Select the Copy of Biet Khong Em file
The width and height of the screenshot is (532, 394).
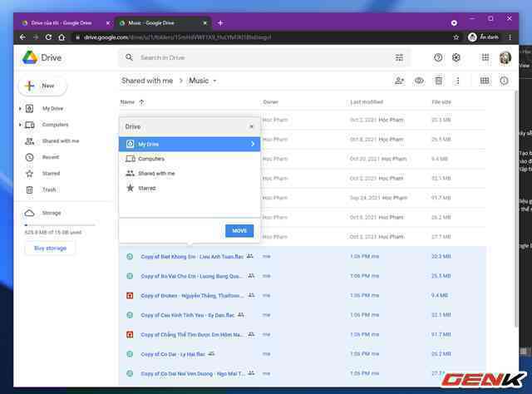(303, 257)
